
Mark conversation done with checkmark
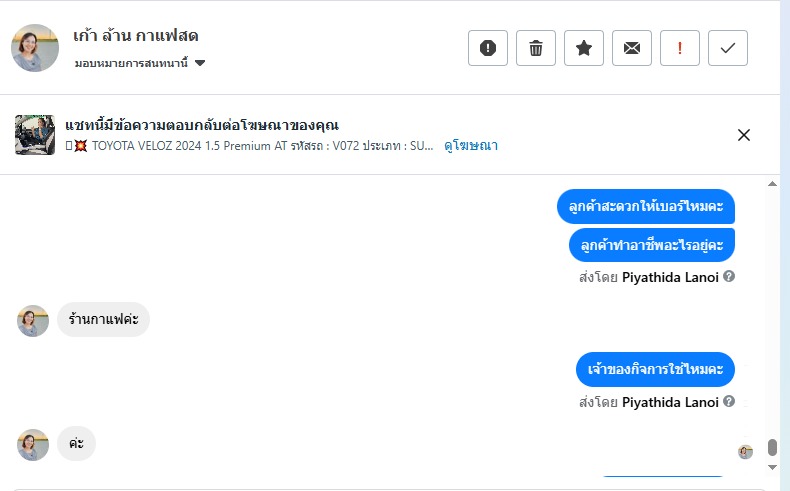(728, 48)
